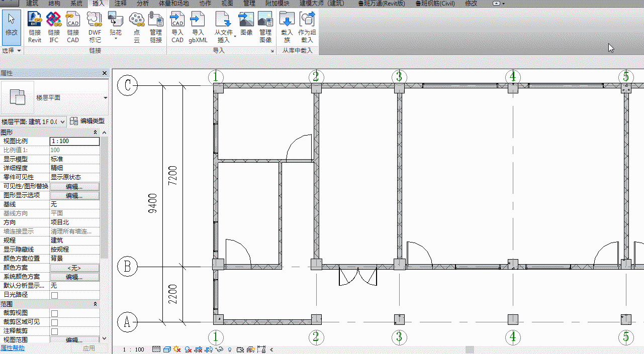The height and width of the screenshot is (354, 644).
Task: Check the 注释裁剪 checkbox
Action: click(x=54, y=331)
